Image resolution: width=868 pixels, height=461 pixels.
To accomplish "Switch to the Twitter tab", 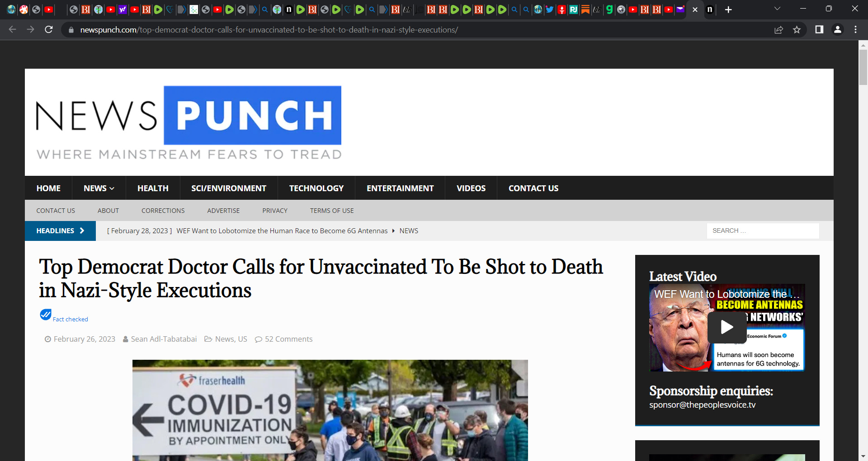I will 549,9.
